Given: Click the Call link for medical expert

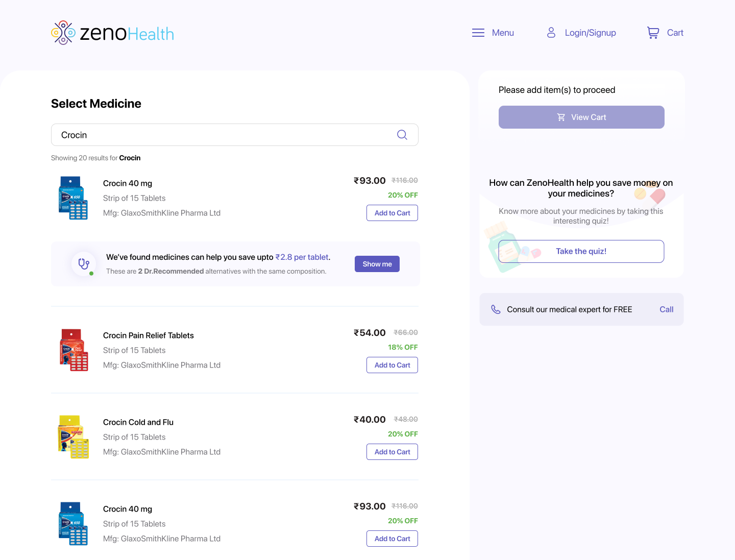Looking at the screenshot, I should click(x=667, y=309).
